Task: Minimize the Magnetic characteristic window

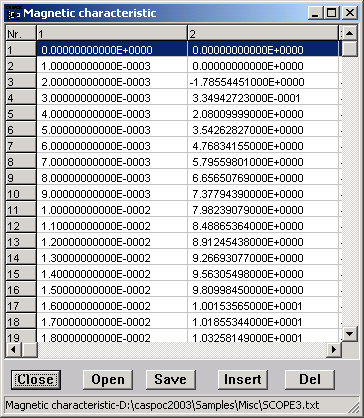Action: tap(315, 13)
